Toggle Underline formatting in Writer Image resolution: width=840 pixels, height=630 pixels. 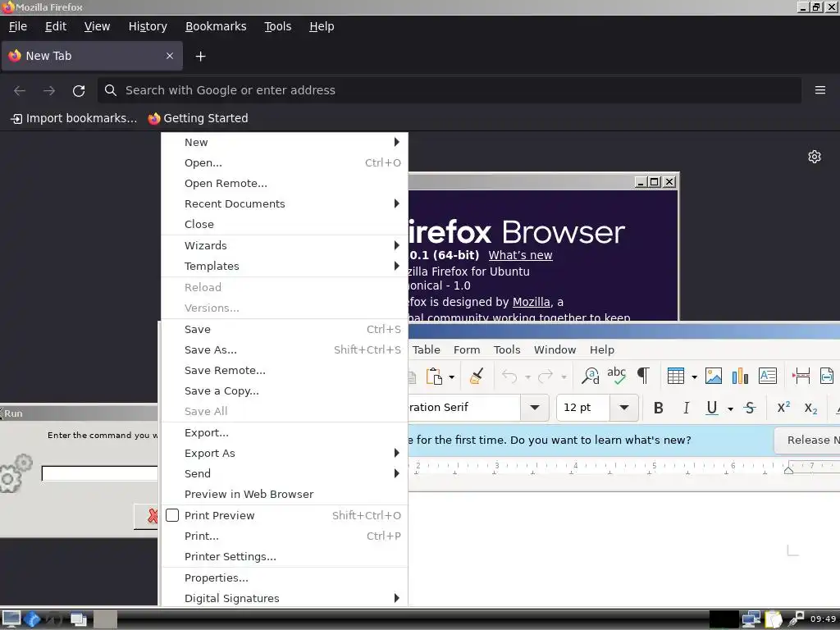[x=711, y=409]
